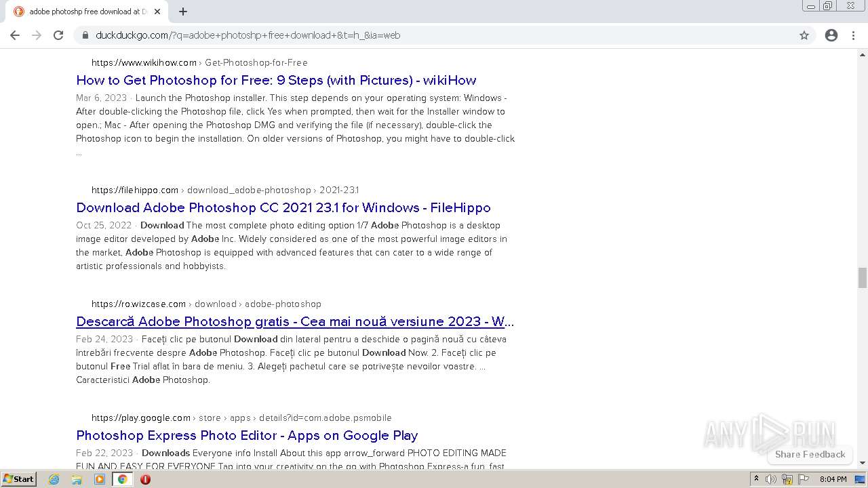The width and height of the screenshot is (868, 488).
Task: Open a new browser tab
Action: pos(183,12)
